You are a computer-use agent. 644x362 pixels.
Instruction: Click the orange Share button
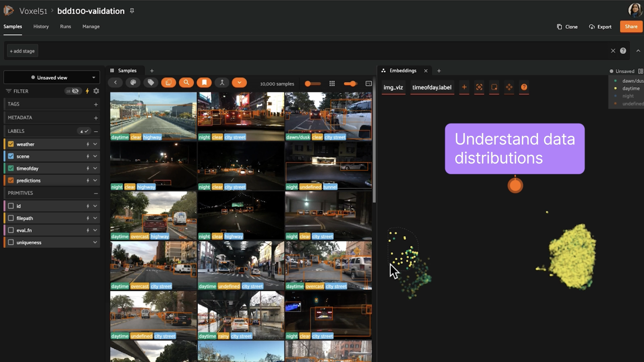[631, 26]
